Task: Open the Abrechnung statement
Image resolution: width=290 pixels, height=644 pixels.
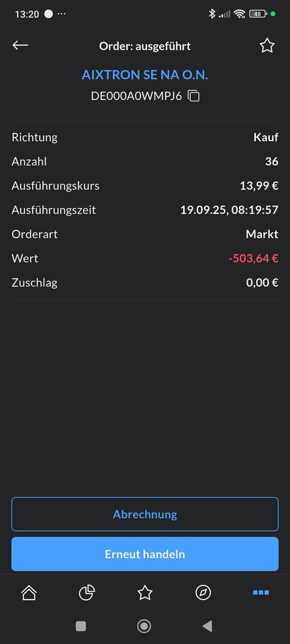Action: coord(145,515)
